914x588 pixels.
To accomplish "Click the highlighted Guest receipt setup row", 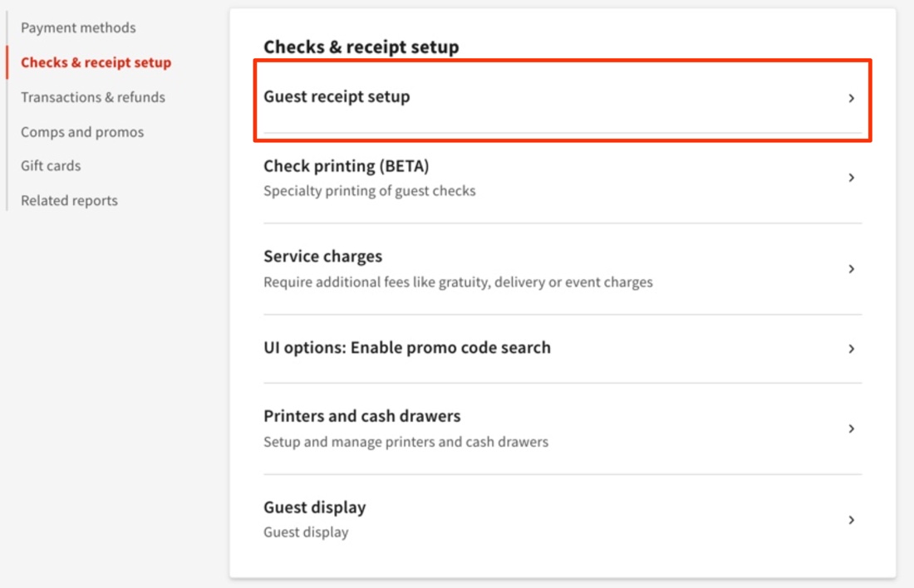I will click(563, 98).
